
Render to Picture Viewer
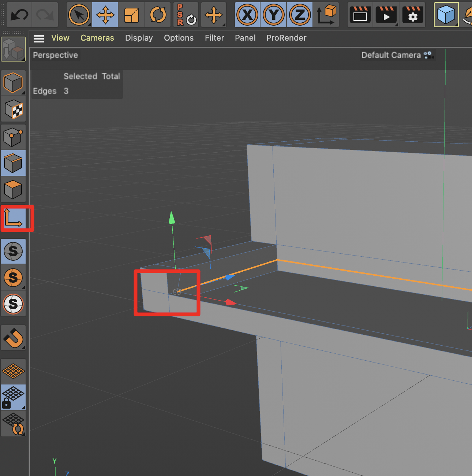(x=386, y=15)
